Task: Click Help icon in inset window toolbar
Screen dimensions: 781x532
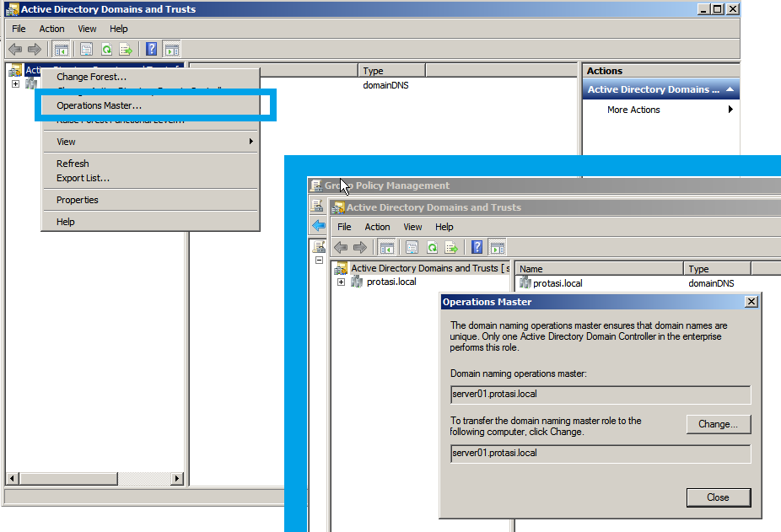Action: point(477,246)
